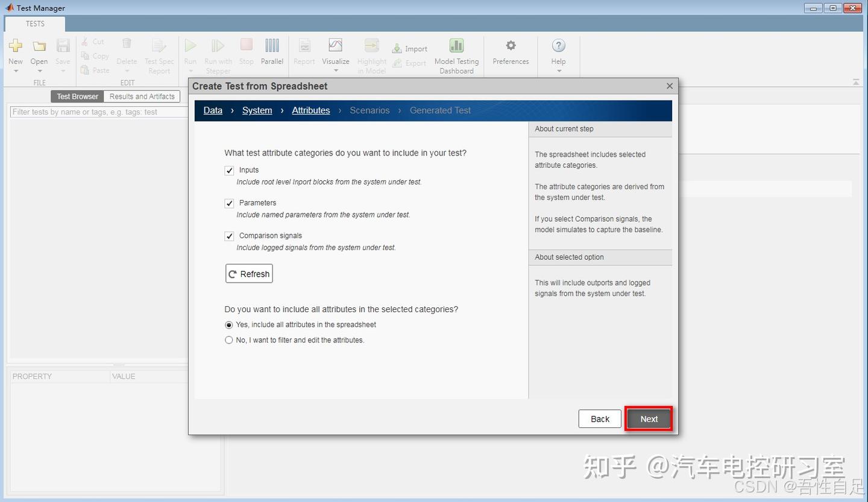Click the Next button
The height and width of the screenshot is (502, 868).
coord(649,418)
